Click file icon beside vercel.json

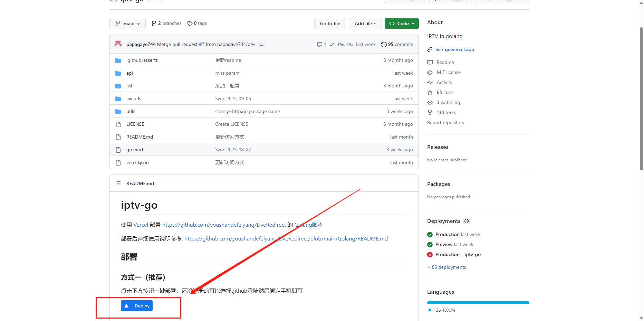tap(118, 163)
